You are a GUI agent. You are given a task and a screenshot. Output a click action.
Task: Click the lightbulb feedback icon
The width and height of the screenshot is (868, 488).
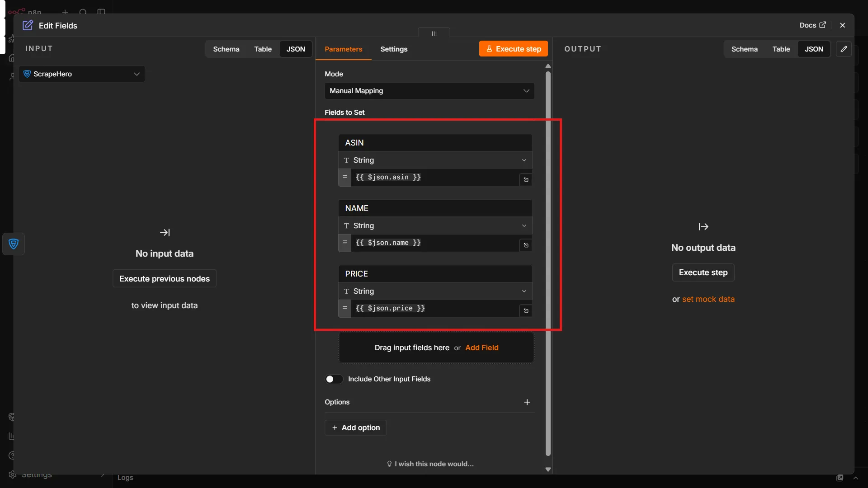(389, 464)
